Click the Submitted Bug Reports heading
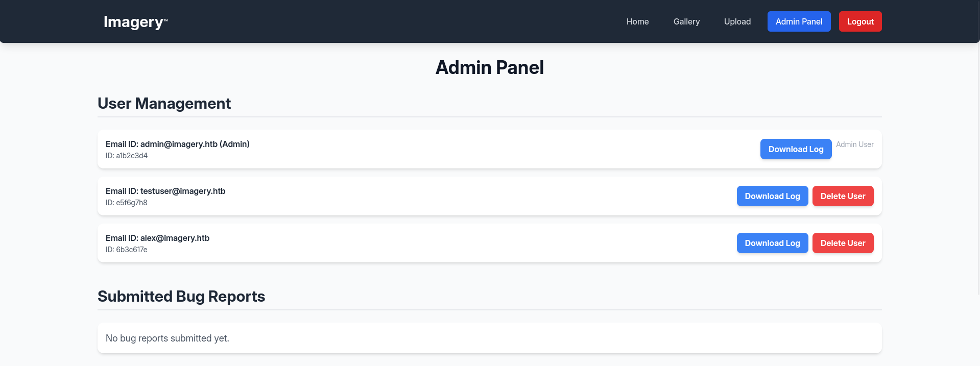This screenshot has width=980, height=366. pyautogui.click(x=181, y=296)
